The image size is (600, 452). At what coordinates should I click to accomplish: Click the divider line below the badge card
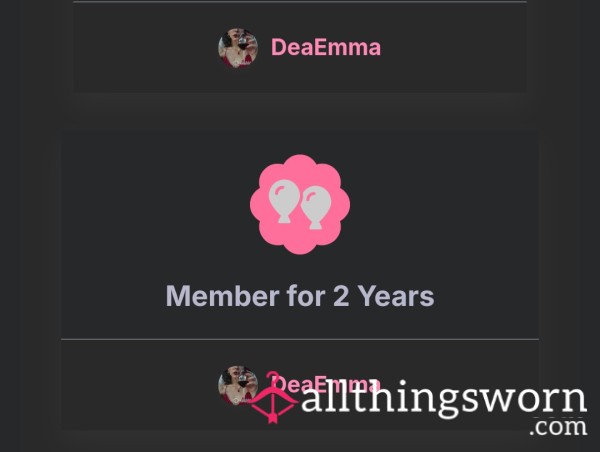pos(300,339)
